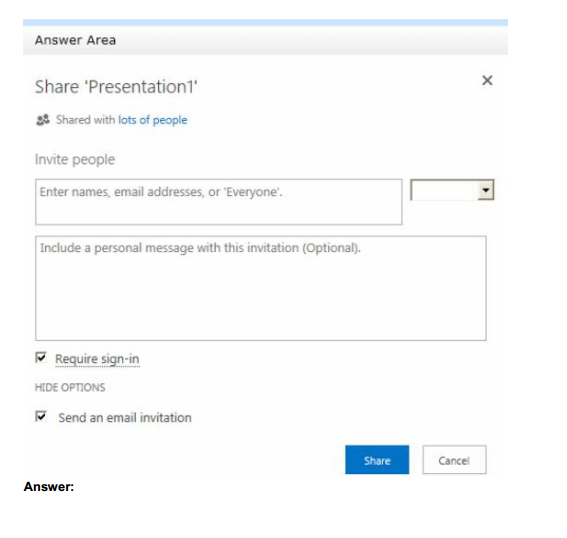Click the shared people group icon
567x538 pixels.
(x=43, y=120)
